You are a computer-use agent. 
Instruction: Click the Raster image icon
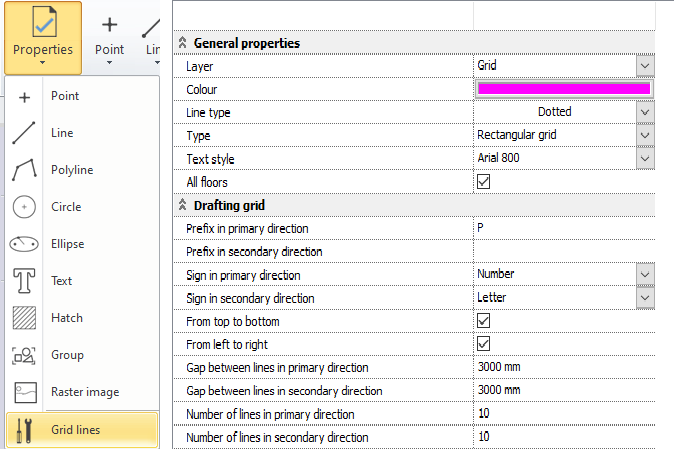[24, 392]
